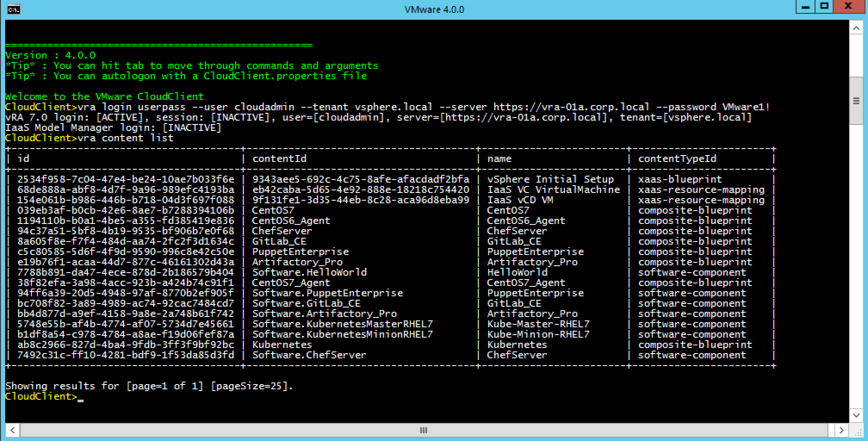
Task: Select id 5748e55b-af4b-4774-af07-5734d7e45661
Action: point(126,324)
